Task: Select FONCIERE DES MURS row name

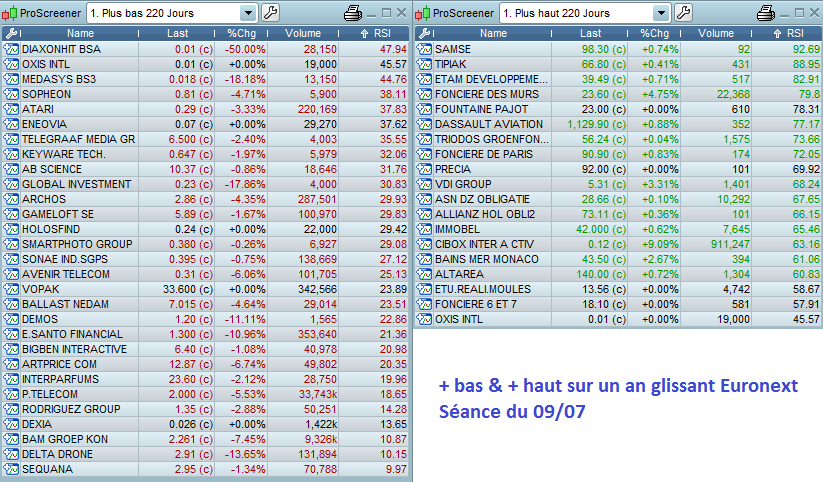Action: pyautogui.click(x=487, y=95)
